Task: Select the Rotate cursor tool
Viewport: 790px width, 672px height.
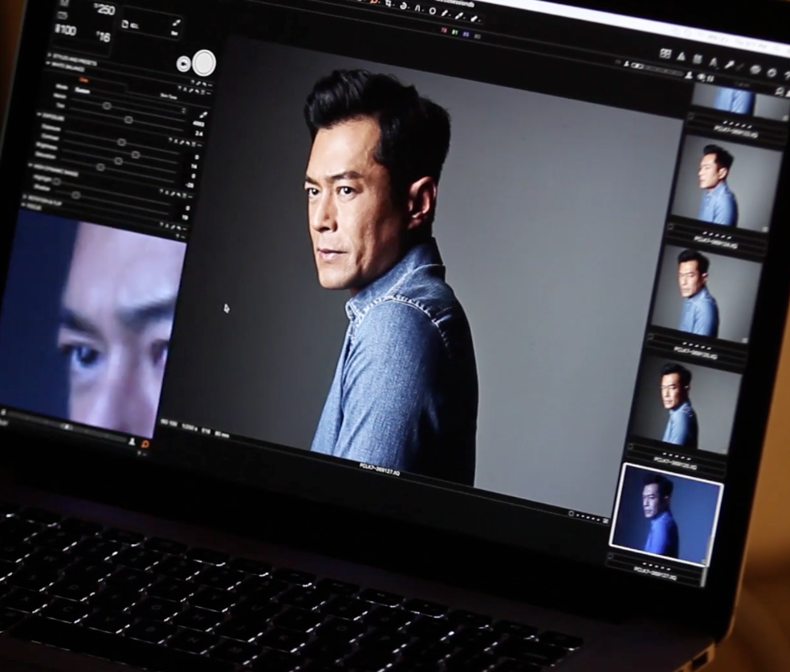Action: click(x=404, y=6)
